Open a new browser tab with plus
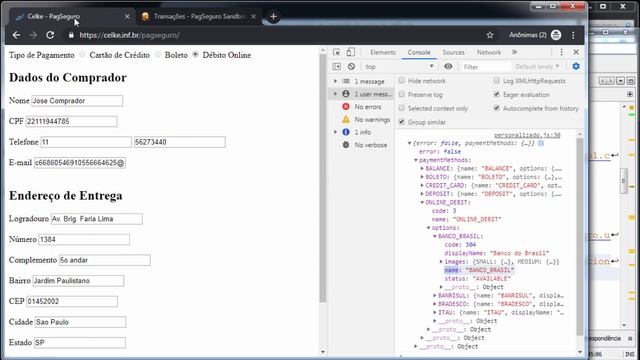This screenshot has height=360, width=640. [273, 16]
